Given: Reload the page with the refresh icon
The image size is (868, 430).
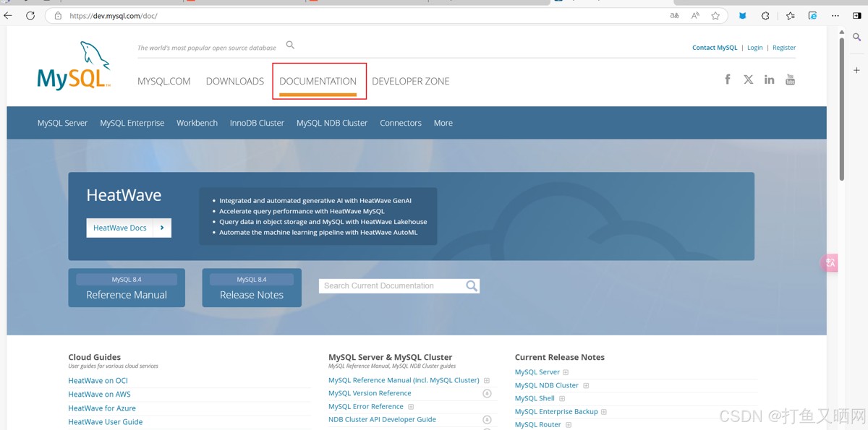Looking at the screenshot, I should pyautogui.click(x=30, y=15).
